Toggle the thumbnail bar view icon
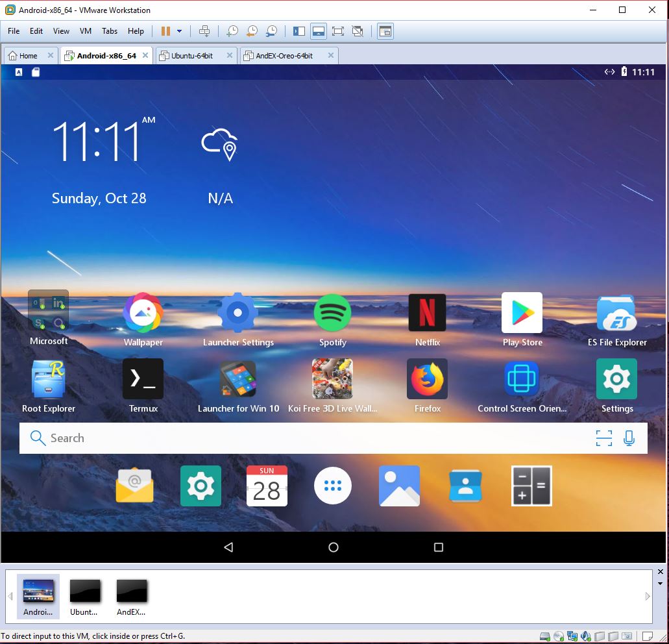Viewport: 669px width, 644px height. tap(319, 31)
